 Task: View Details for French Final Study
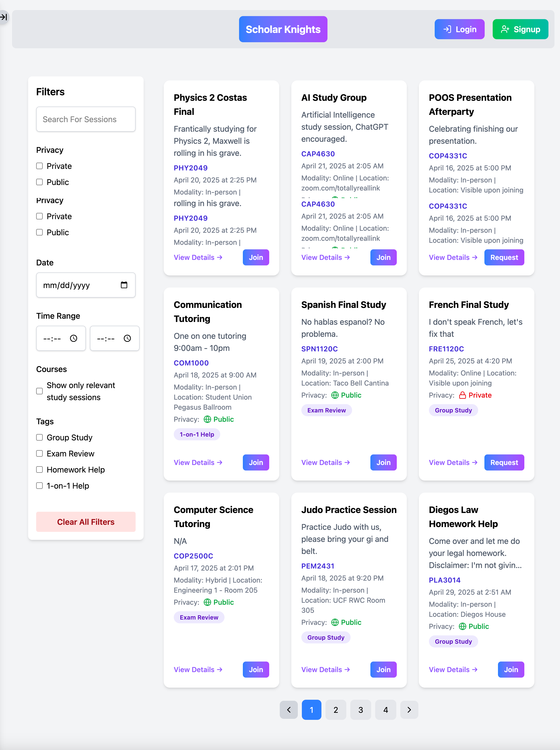453,462
